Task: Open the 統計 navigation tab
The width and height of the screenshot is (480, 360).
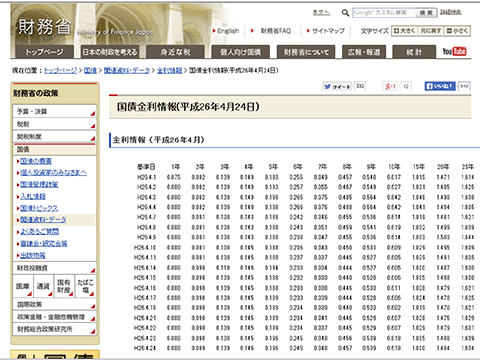Action: pos(414,52)
